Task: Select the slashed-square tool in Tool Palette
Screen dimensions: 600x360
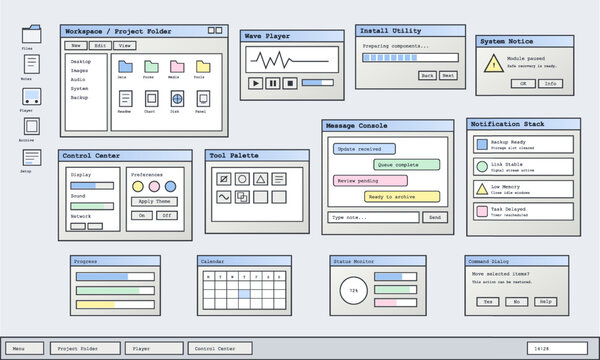Action: [224, 179]
